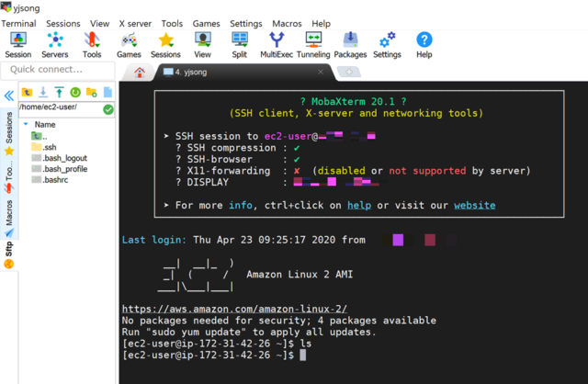
Task: Collapse the sidebar with double-arrow icon
Action: coord(9,96)
